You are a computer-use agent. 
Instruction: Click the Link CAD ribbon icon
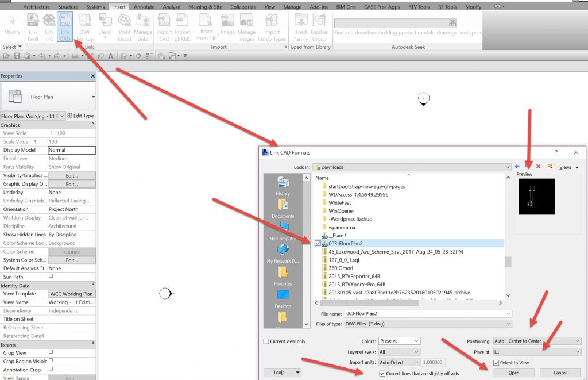pyautogui.click(x=65, y=26)
